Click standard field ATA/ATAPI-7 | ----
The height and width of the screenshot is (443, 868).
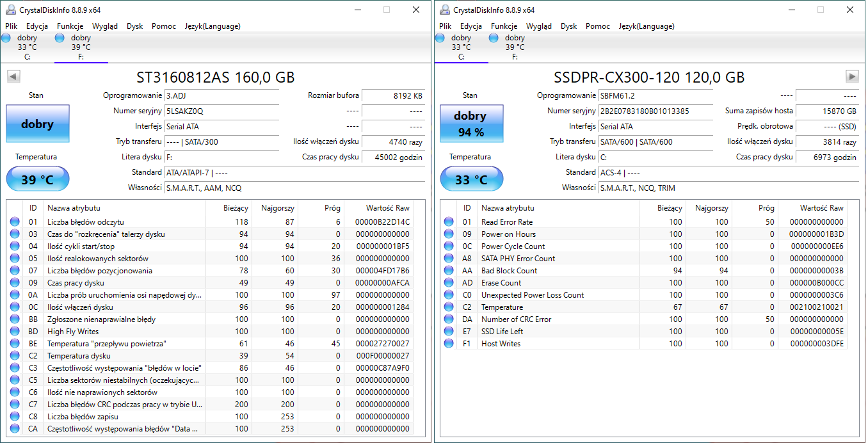(294, 172)
